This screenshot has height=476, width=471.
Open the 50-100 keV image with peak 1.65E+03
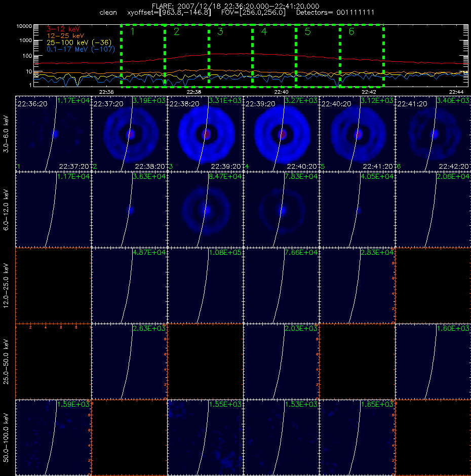coord(357,438)
